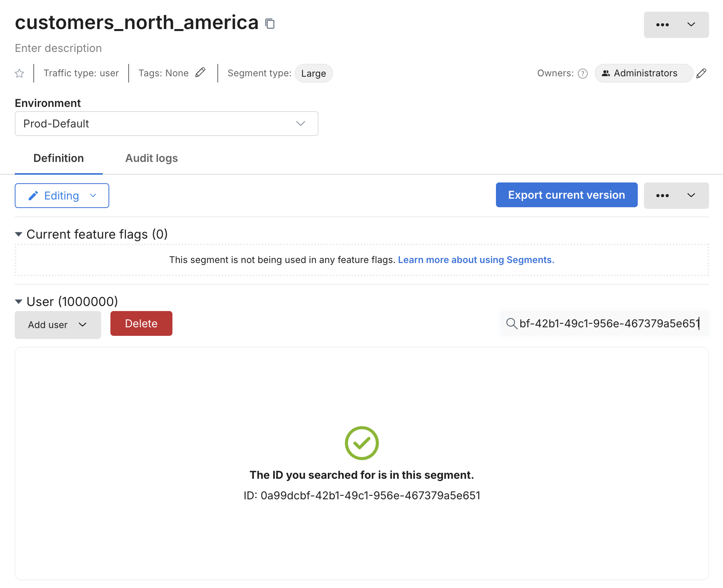Collapse the User (1000000) section
This screenshot has height=588, width=723.
(19, 302)
